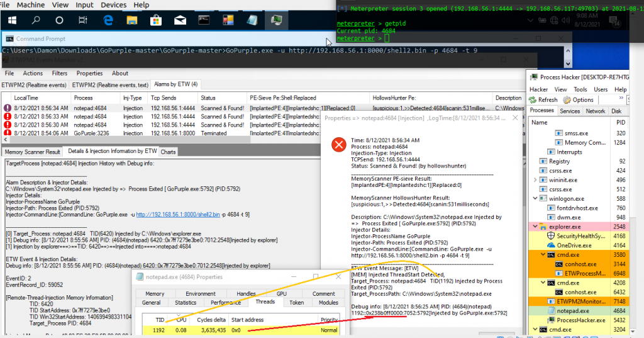Sort threads by Cycles delta column
This screenshot has height=338, width=644.
click(x=211, y=320)
